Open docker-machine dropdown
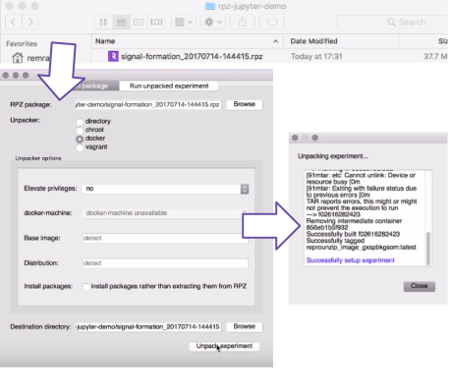 click(165, 213)
